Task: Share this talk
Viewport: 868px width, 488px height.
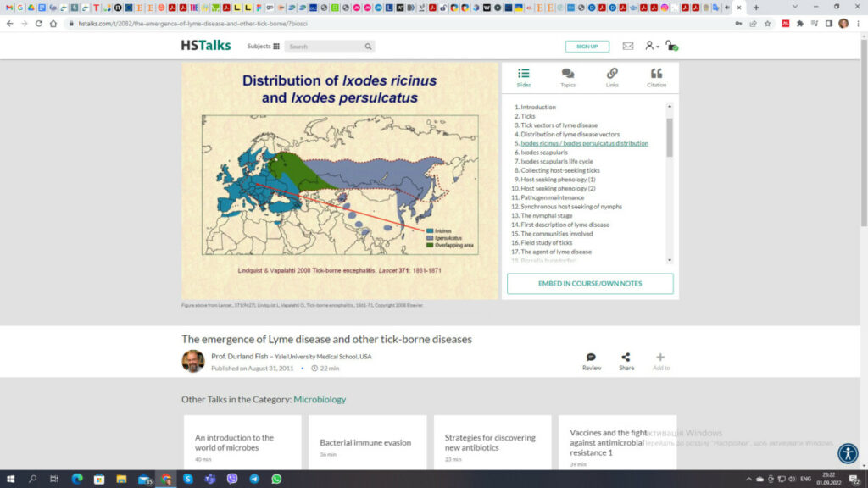Action: tap(626, 358)
